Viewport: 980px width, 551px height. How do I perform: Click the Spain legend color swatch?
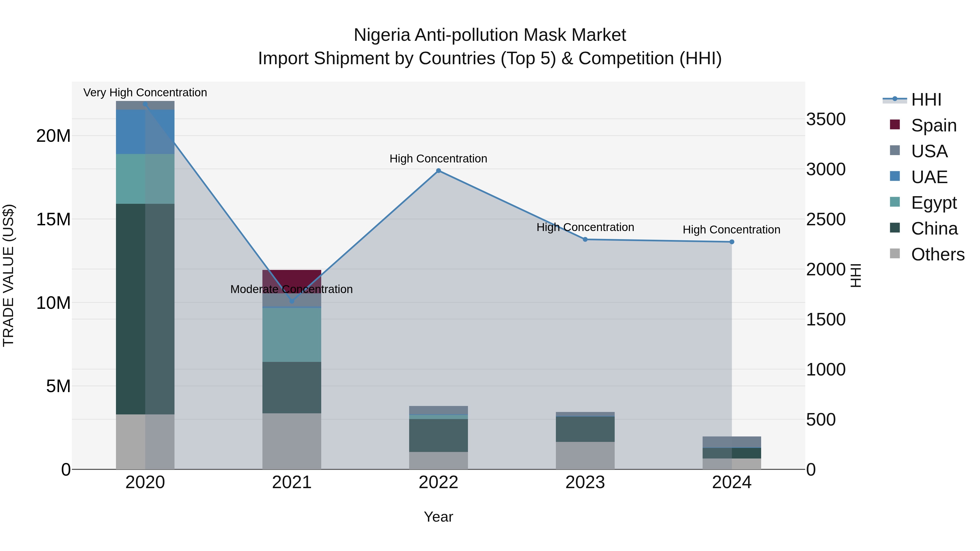[x=895, y=124]
